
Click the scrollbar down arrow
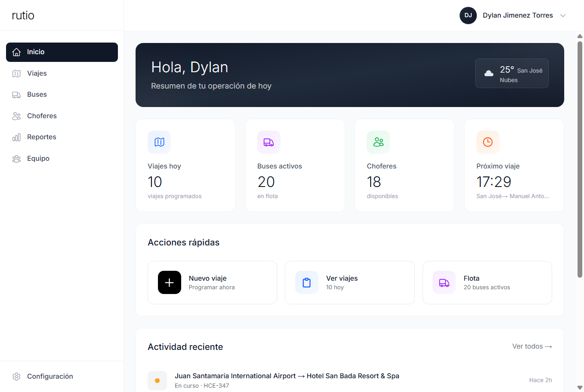click(x=580, y=388)
